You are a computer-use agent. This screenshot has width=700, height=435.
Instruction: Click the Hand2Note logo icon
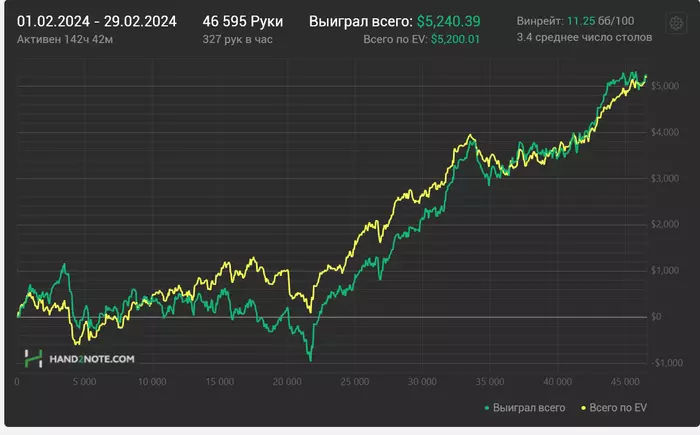tap(33, 359)
